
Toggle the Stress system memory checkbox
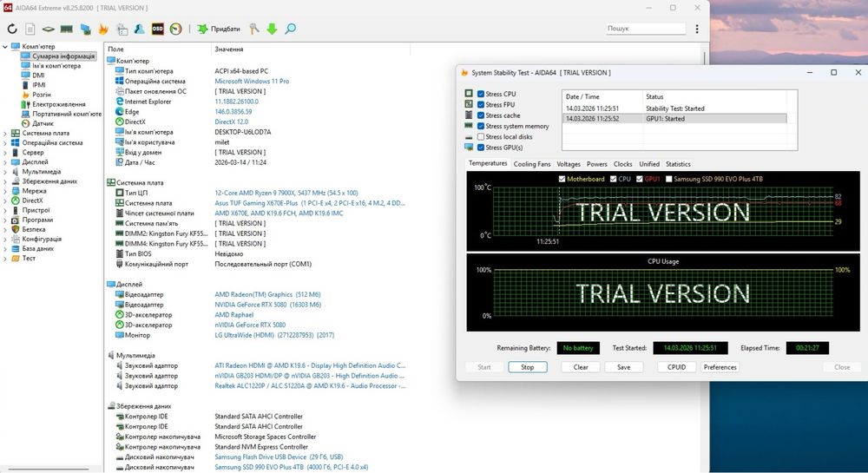(481, 126)
